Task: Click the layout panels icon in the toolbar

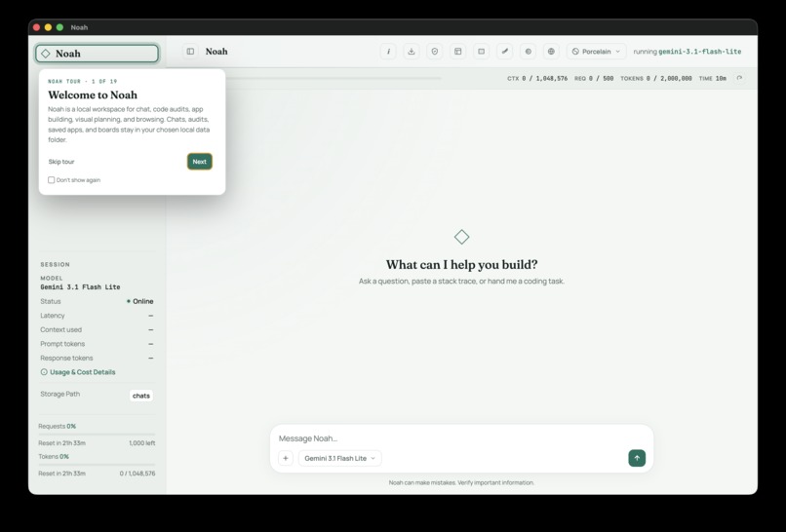Action: [457, 51]
